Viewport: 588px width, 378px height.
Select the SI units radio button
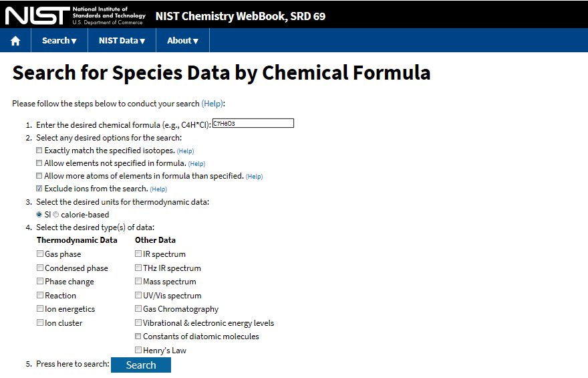[x=39, y=214]
